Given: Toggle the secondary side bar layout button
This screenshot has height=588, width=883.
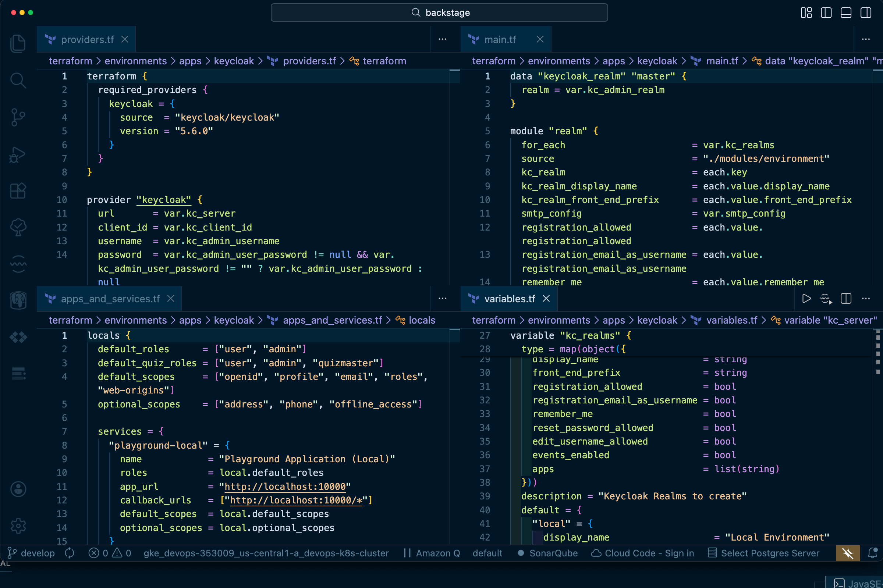Looking at the screenshot, I should (866, 13).
